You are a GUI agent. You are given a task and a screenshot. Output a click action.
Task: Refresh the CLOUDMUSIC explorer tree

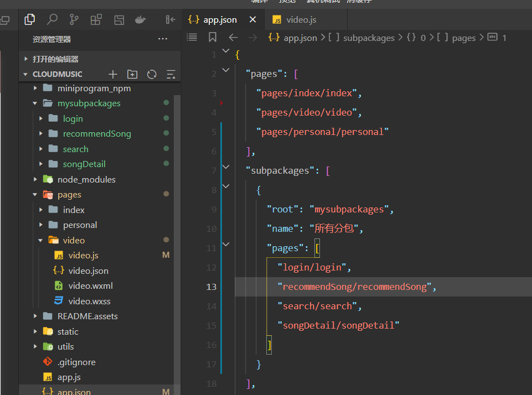pyautogui.click(x=152, y=74)
